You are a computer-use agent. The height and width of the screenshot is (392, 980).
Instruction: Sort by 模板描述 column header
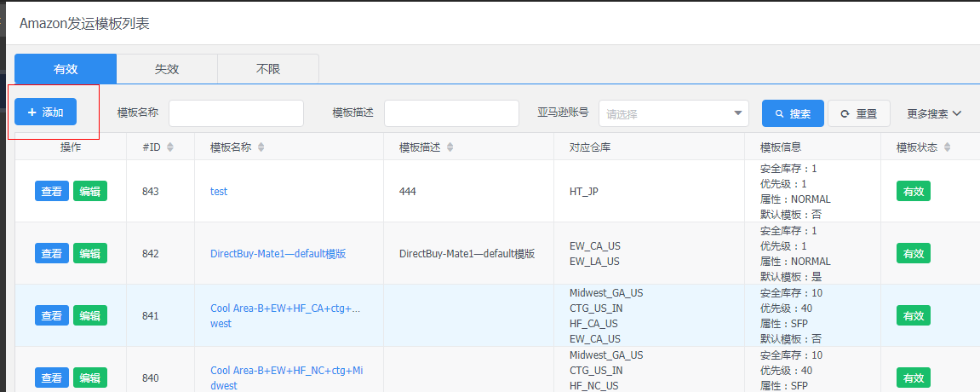[450, 147]
